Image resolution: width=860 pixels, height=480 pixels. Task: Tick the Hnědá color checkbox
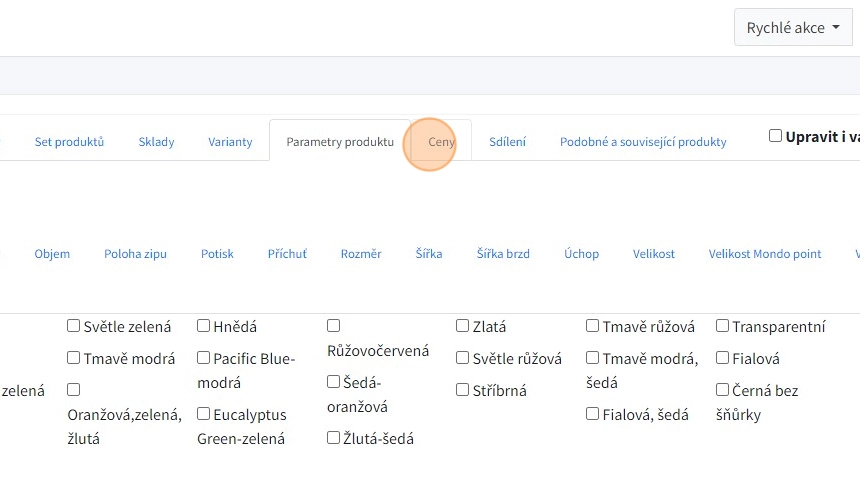204,326
